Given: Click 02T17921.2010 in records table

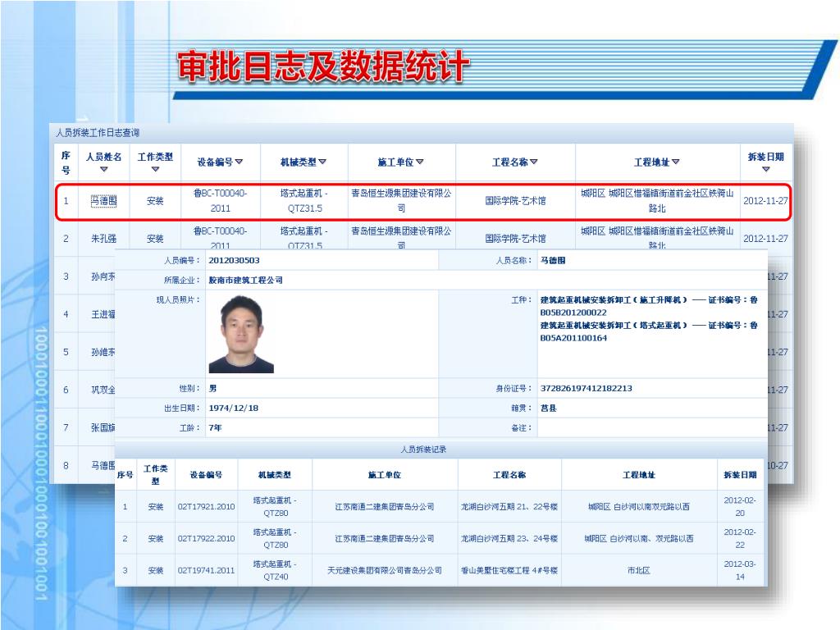Looking at the screenshot, I should pyautogui.click(x=206, y=507).
